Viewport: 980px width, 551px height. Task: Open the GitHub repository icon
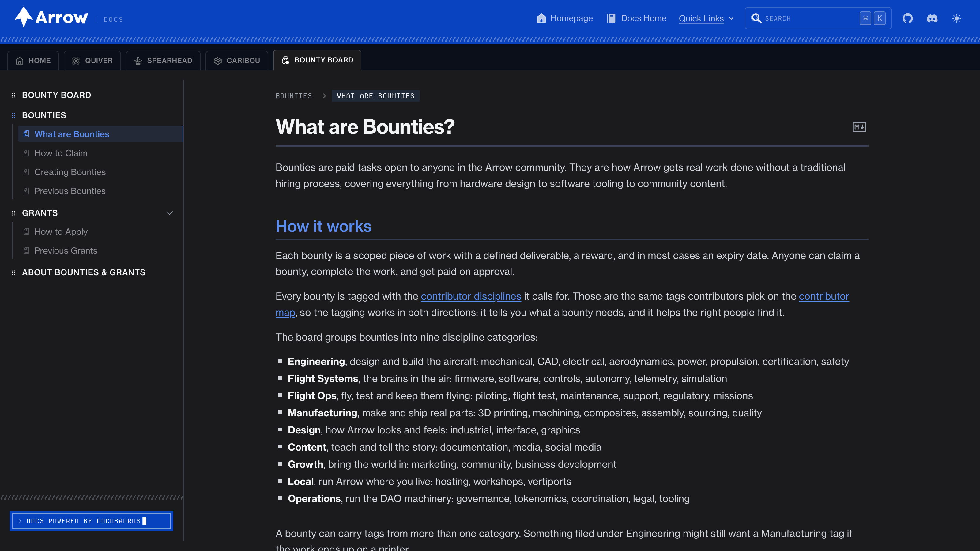coord(908,18)
